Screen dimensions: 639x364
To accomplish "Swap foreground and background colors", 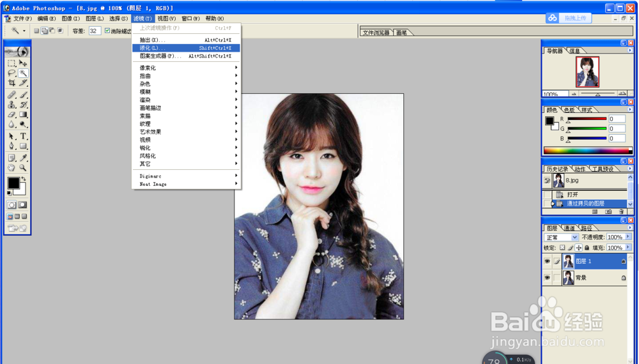I will point(24,179).
